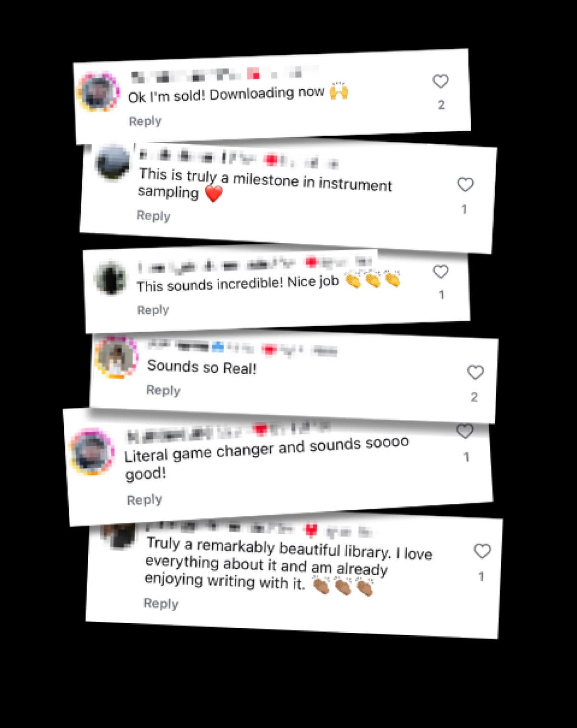Reply to the "Sounds so Real!" comment

[x=163, y=390]
